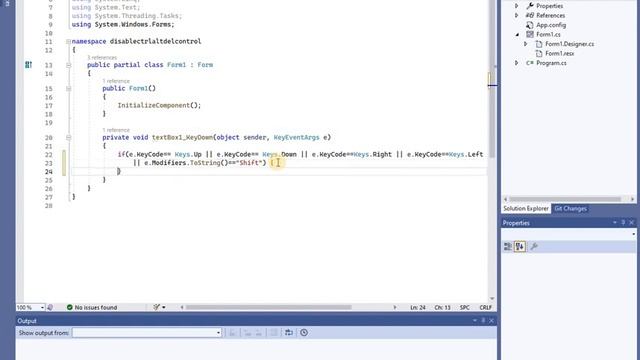Collapse the Form1 constructor on line 15
640x360 pixels.
[68, 88]
